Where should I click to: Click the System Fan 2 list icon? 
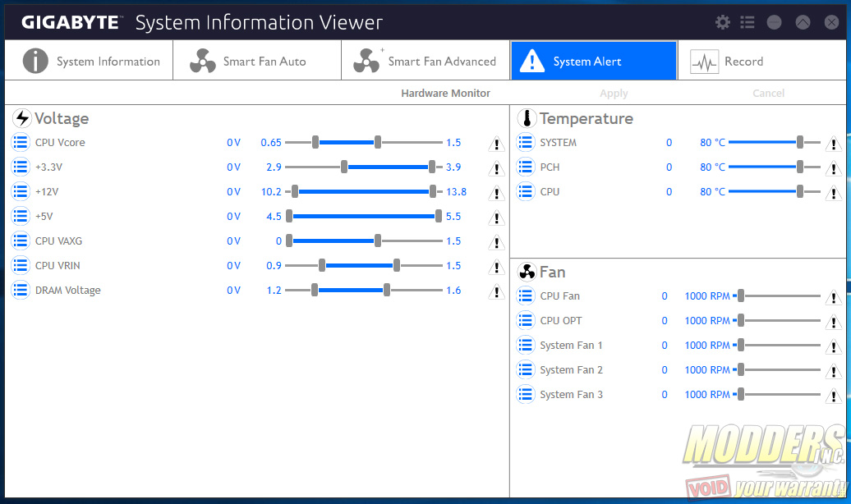coord(526,370)
